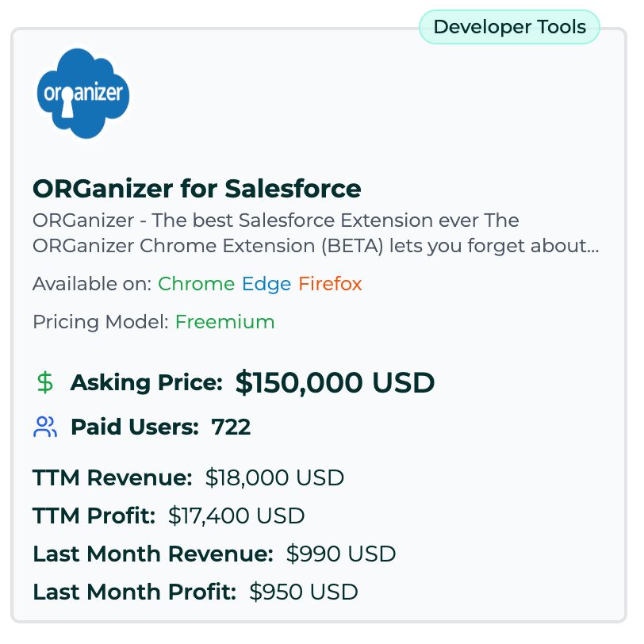This screenshot has height=644, width=644.
Task: Click the keyhole in the organizer logo
Action: pos(67,102)
